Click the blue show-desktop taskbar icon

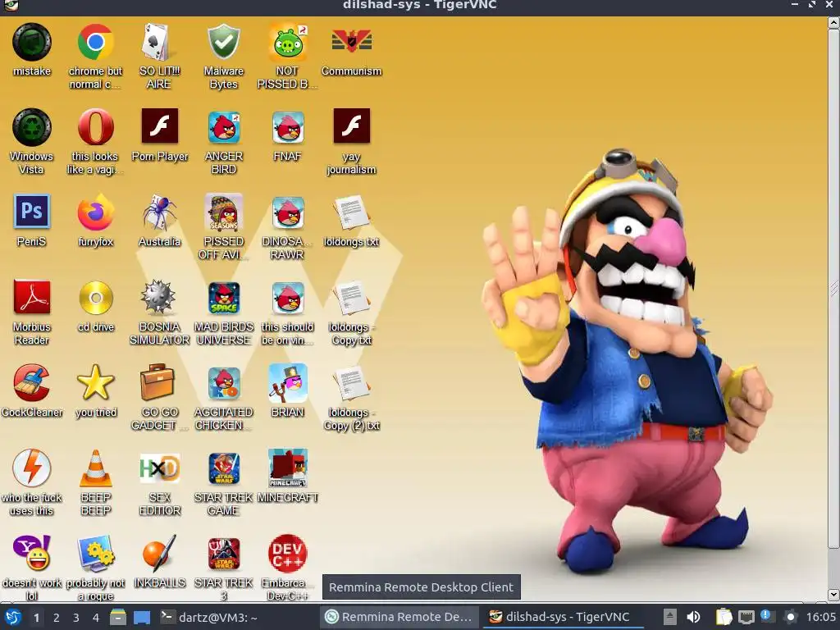coord(141,617)
